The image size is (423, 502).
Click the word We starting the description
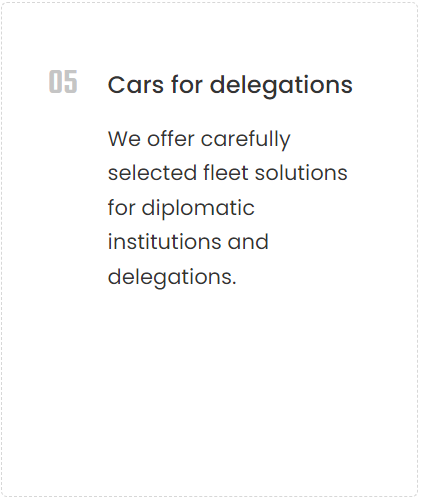coord(124,139)
